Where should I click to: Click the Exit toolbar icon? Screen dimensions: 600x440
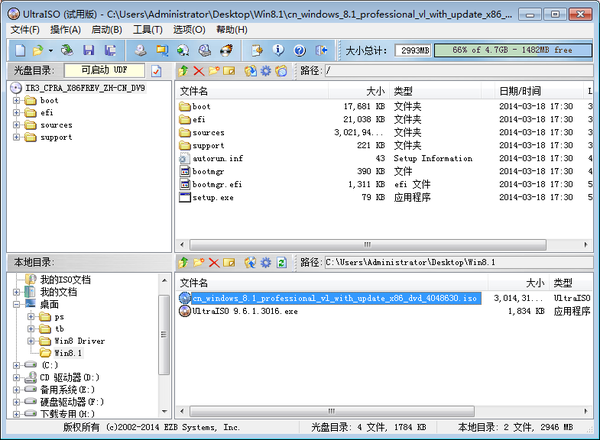tap(321, 50)
